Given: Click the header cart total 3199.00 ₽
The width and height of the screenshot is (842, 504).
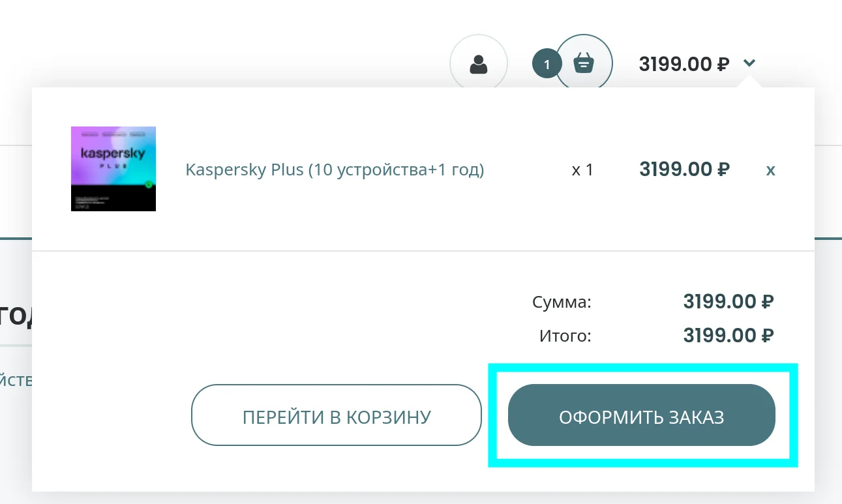Looking at the screenshot, I should click(x=683, y=64).
